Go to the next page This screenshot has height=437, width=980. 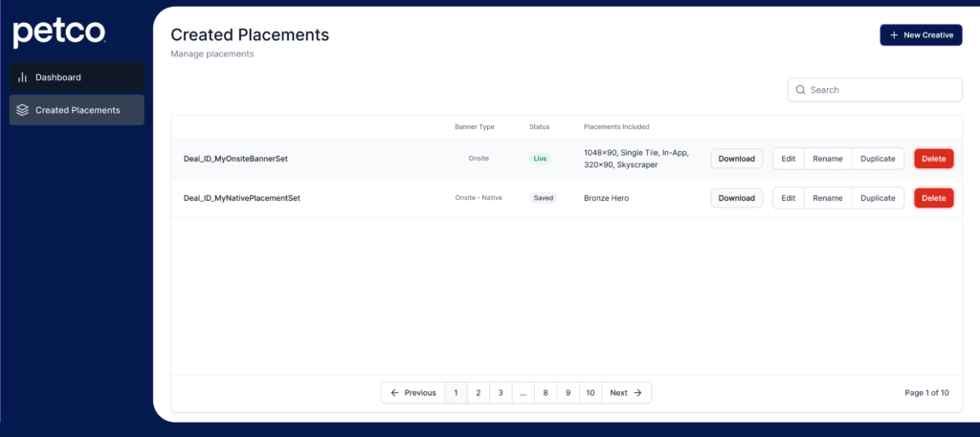[x=626, y=393]
